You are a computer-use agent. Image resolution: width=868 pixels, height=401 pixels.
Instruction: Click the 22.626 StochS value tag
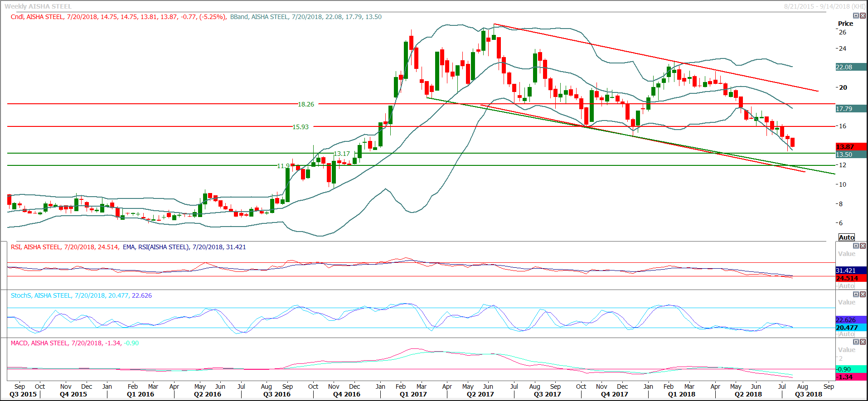click(x=851, y=320)
